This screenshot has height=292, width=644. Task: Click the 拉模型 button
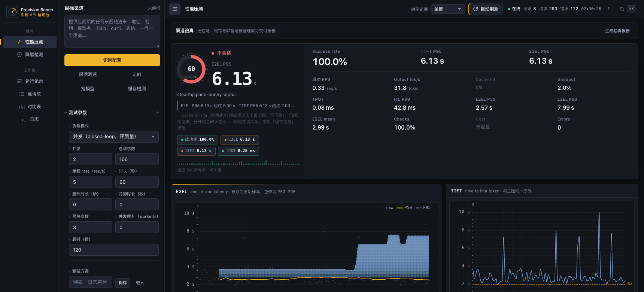click(x=88, y=89)
